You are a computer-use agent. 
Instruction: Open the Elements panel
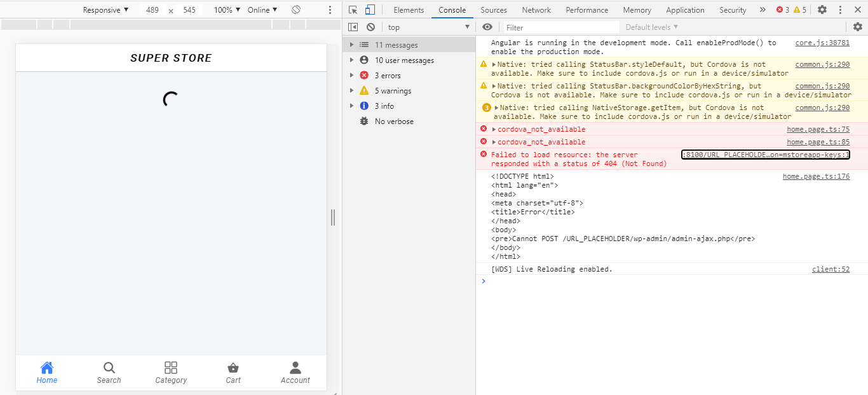409,10
